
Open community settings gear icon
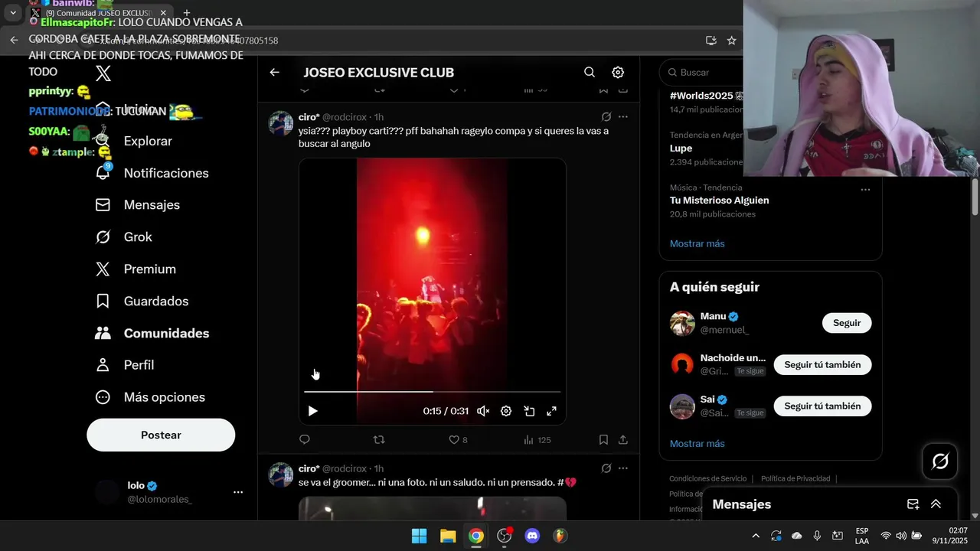pyautogui.click(x=618, y=72)
